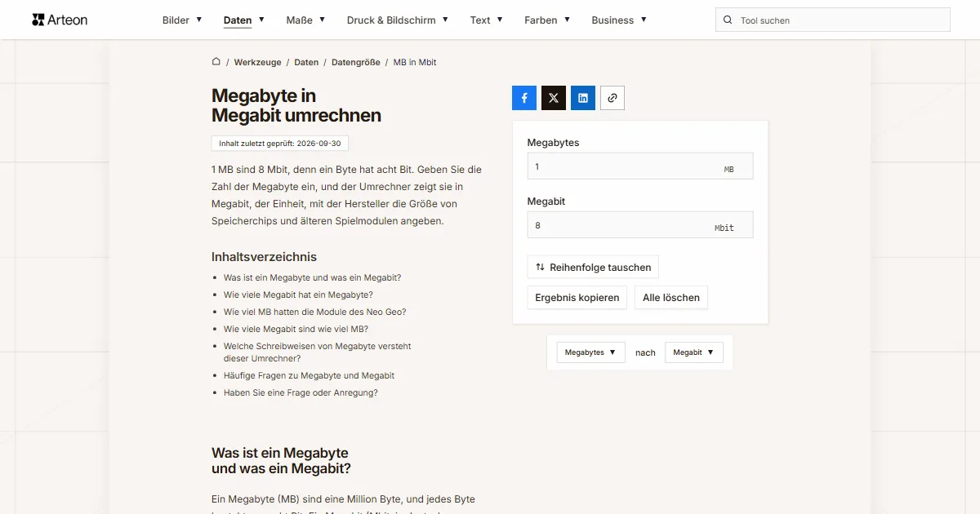The image size is (980, 514).
Task: Open the Bilder menu
Action: [182, 20]
